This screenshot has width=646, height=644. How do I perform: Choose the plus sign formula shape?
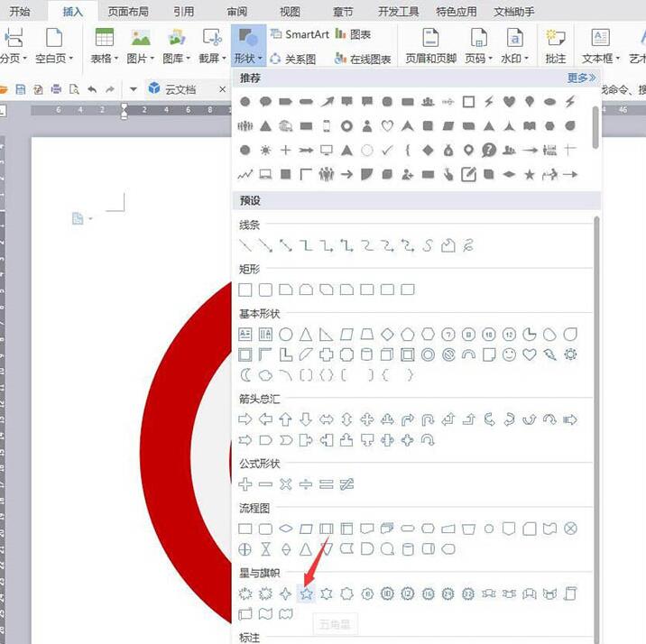[x=245, y=483]
